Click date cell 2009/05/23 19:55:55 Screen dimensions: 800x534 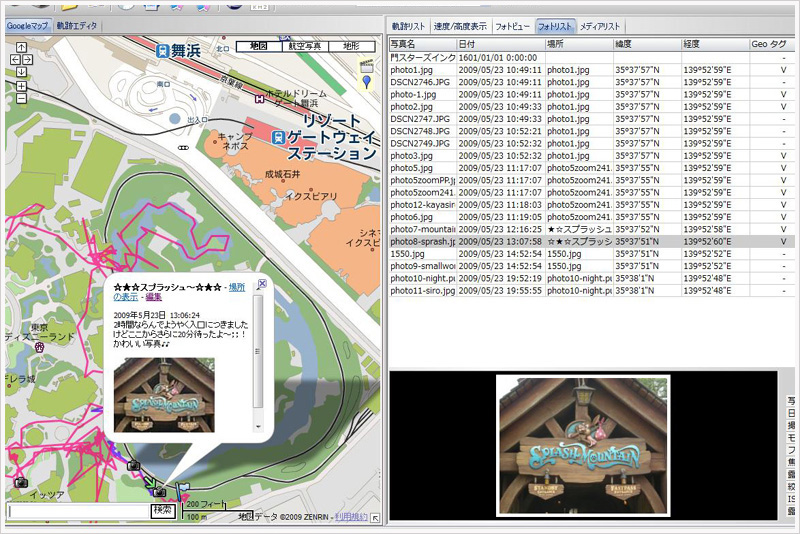500,290
